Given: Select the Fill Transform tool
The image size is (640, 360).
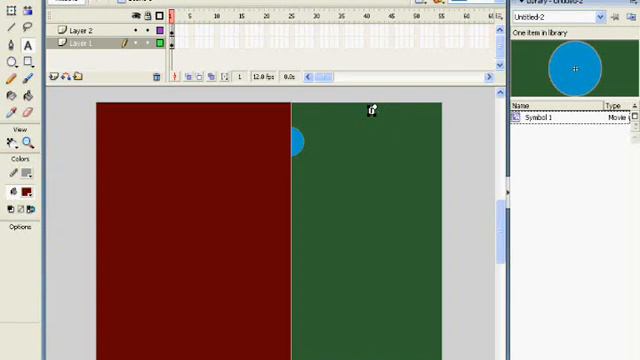Looking at the screenshot, I should pyautogui.click(x=28, y=11).
